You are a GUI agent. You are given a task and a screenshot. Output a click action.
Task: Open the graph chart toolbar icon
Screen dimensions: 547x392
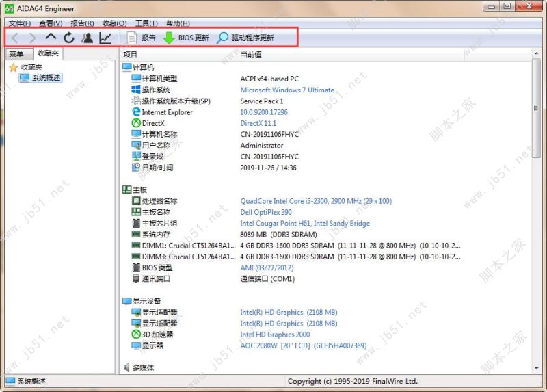point(105,38)
